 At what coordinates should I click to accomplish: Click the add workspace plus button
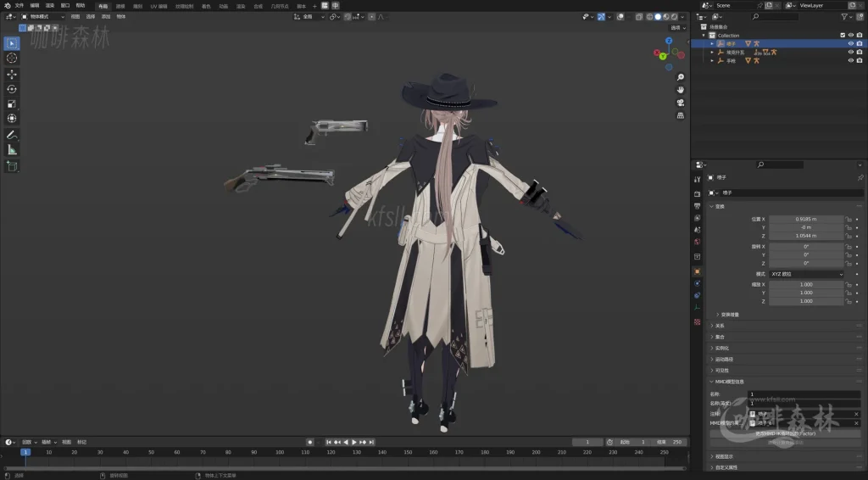314,6
